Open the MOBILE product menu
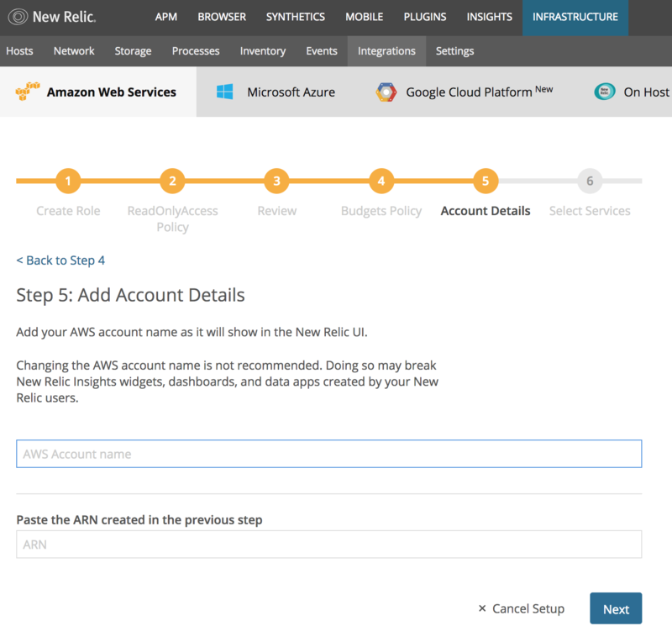672x642 pixels. (365, 17)
